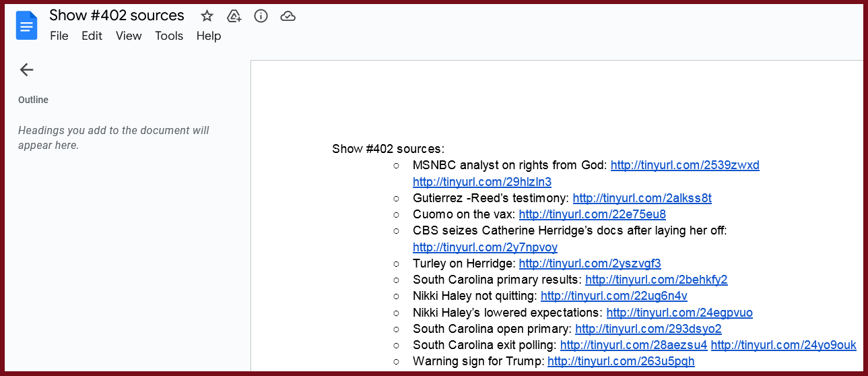Click text 'Turley on Herridge:'

click(464, 263)
